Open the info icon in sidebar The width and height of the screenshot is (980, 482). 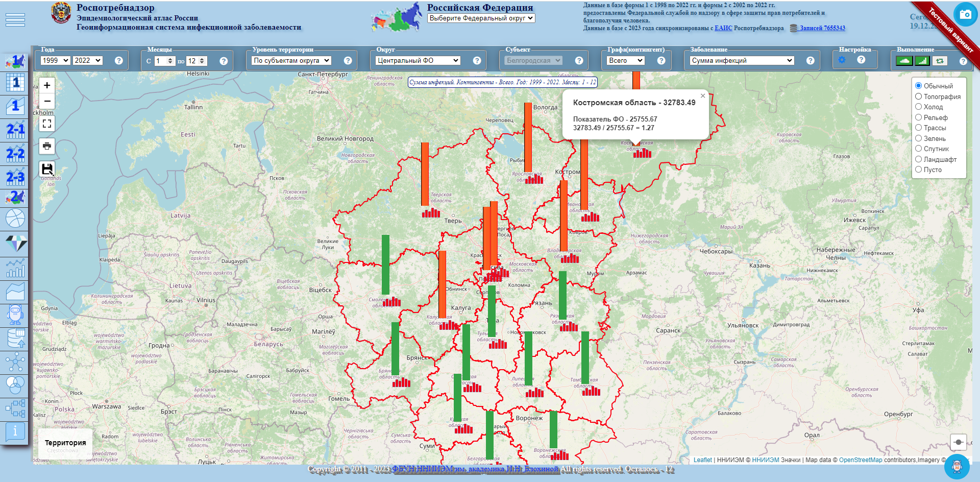15,431
